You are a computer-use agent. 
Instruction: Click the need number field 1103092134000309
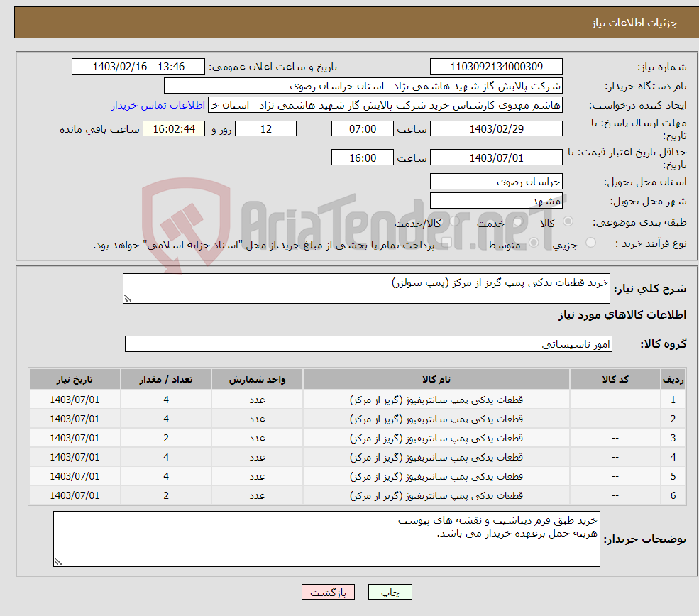click(496, 67)
